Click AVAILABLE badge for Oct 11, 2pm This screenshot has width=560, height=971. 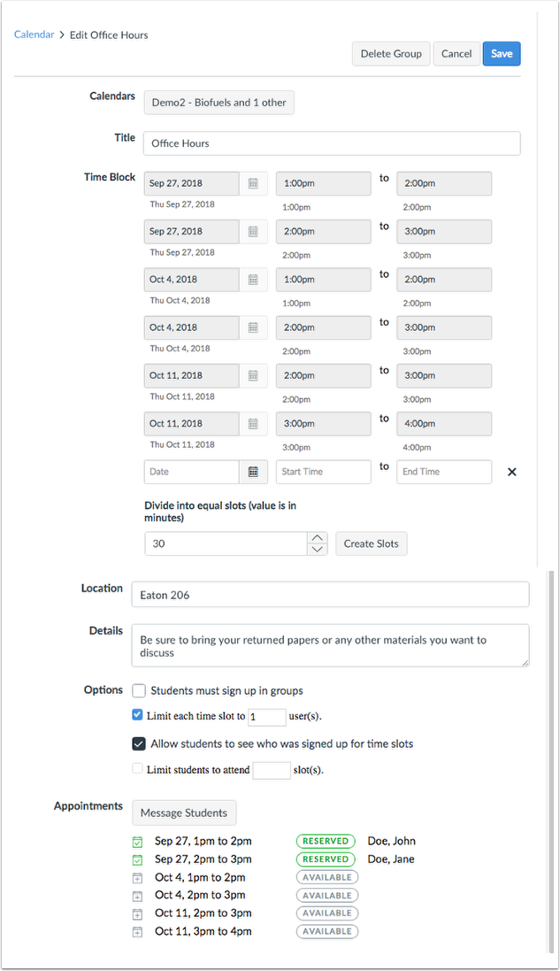pos(327,913)
